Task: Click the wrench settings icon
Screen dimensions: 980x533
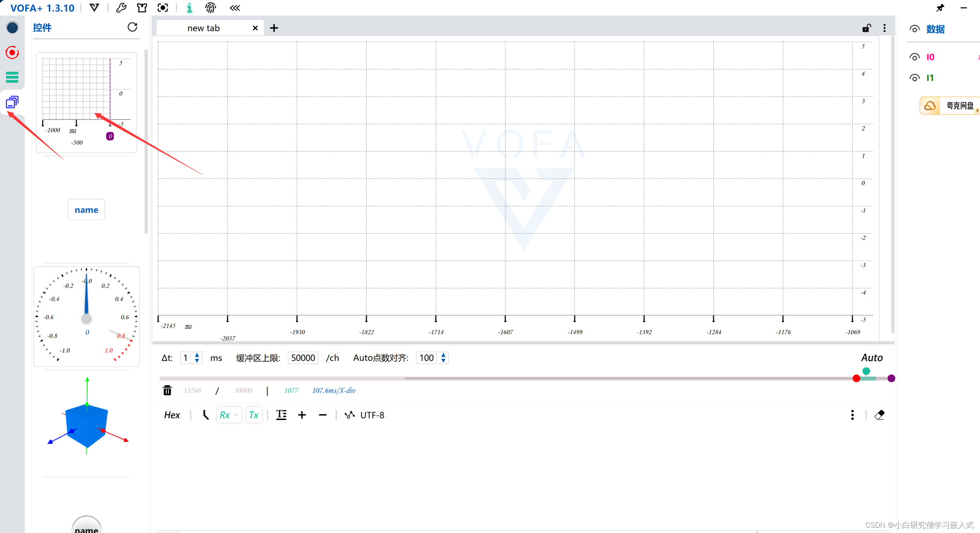Action: pos(121,8)
